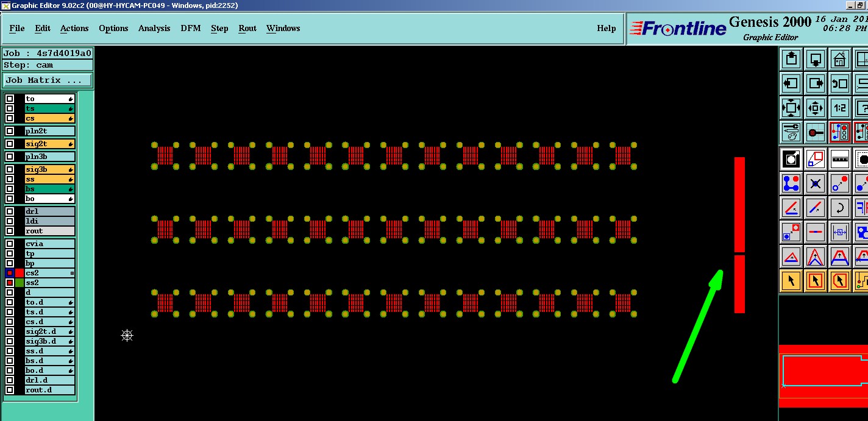Click the tall A-shaped triangle icon

(x=816, y=256)
